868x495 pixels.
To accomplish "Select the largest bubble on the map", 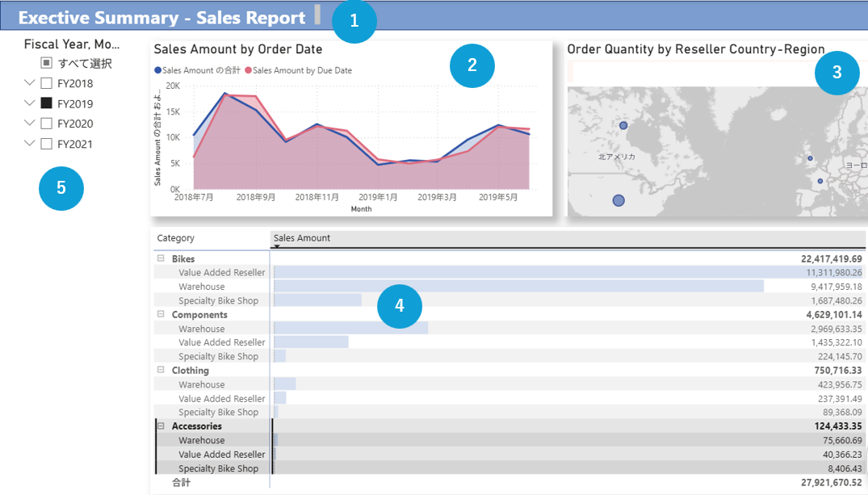I will 619,200.
